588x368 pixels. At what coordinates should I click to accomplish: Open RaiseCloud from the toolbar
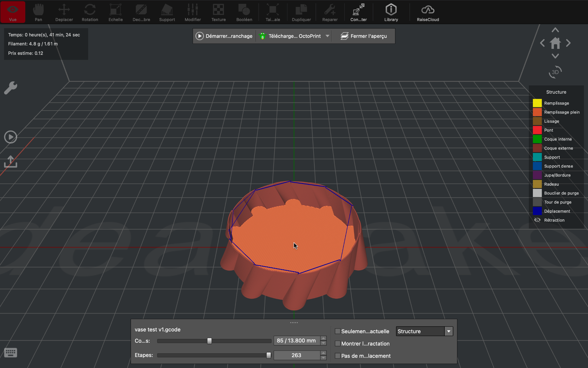click(x=428, y=12)
